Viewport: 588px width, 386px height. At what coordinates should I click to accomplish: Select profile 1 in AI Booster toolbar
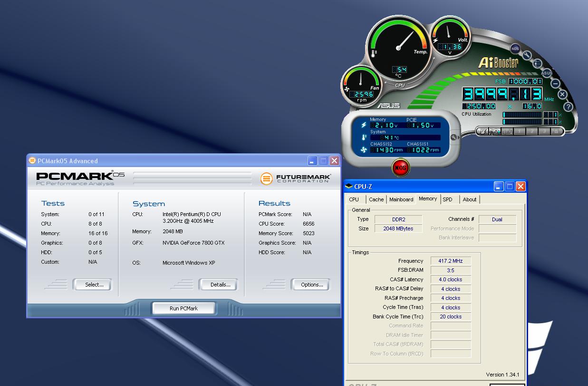(x=519, y=131)
